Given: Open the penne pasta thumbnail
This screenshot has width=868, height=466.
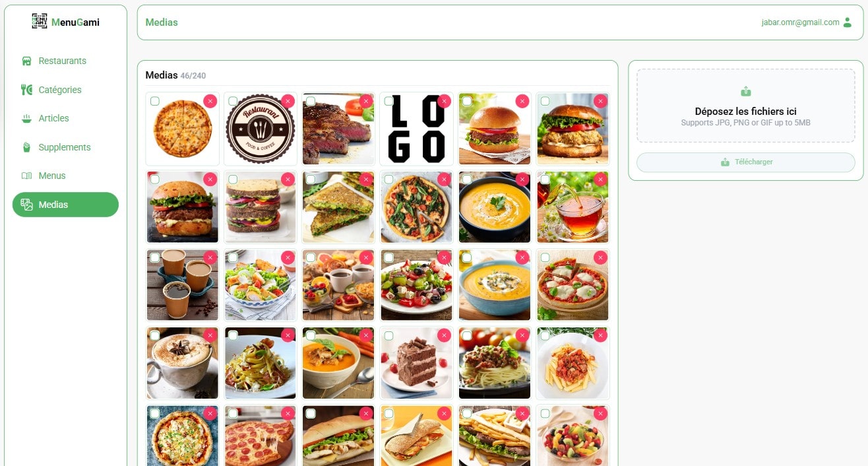Looking at the screenshot, I should click(573, 363).
